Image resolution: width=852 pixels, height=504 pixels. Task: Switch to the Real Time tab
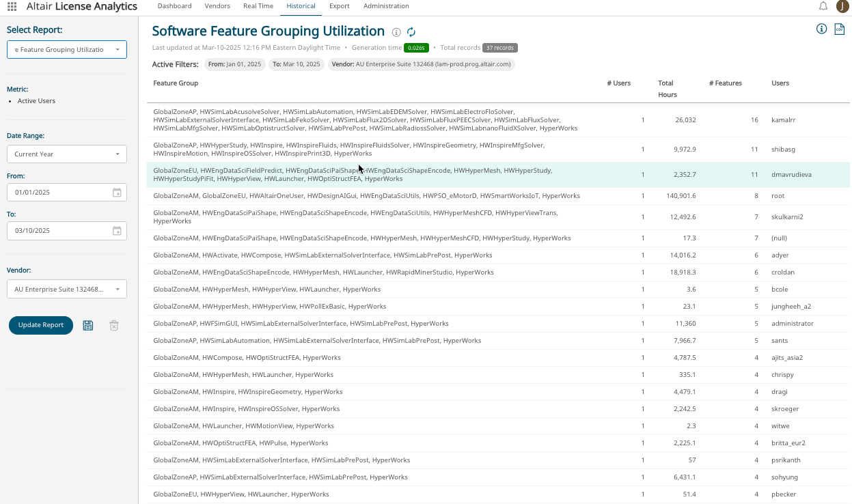click(x=258, y=6)
